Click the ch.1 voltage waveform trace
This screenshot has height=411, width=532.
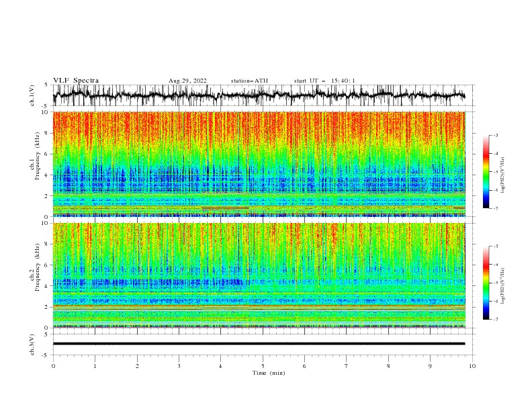(x=259, y=95)
